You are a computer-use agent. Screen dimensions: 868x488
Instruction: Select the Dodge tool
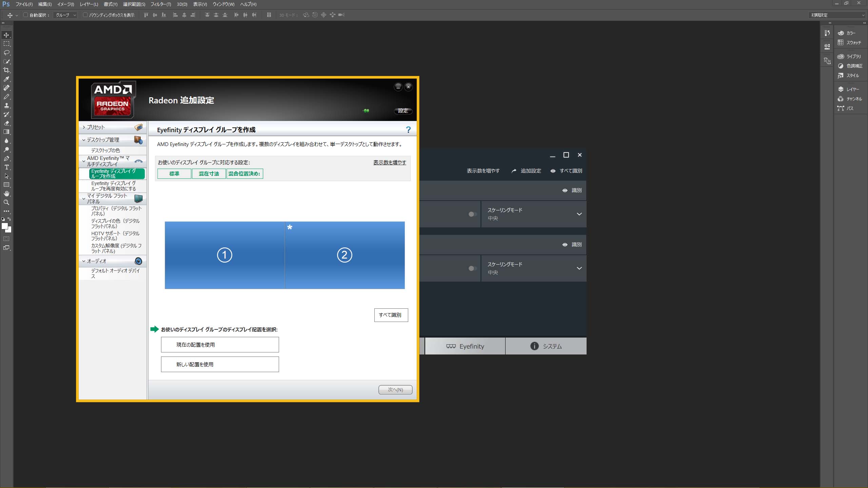[x=6, y=149]
